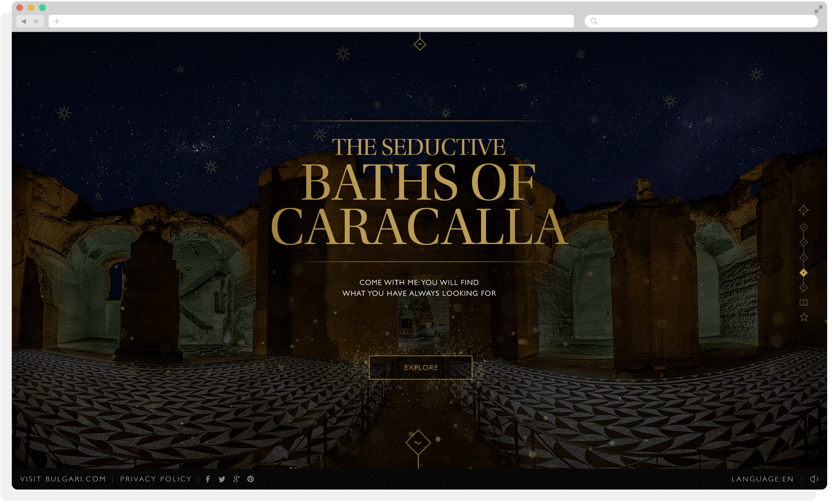
Task: Click the yellow minimize window button
Action: coord(31,7)
